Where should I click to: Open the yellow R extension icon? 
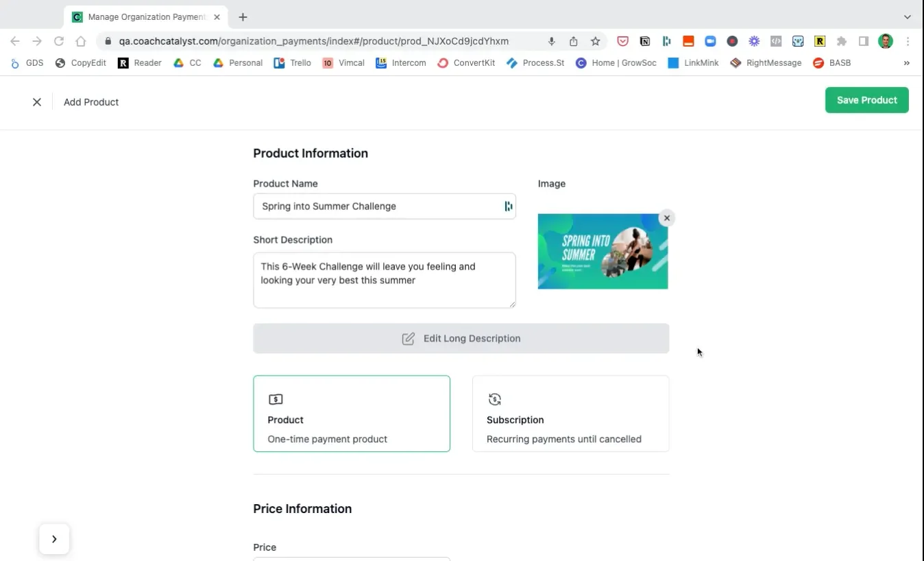coord(820,41)
